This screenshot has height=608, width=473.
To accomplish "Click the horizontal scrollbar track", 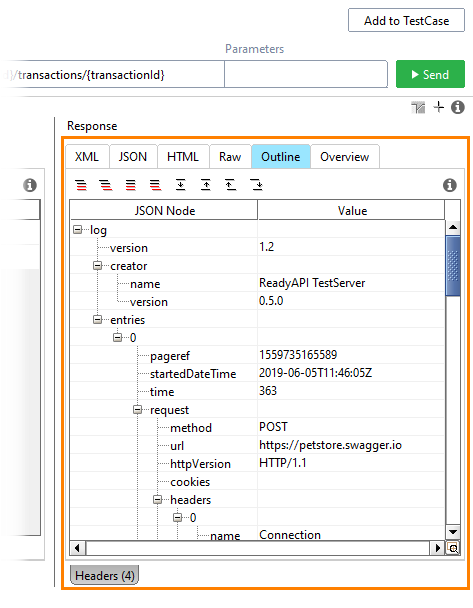I will click(258, 548).
